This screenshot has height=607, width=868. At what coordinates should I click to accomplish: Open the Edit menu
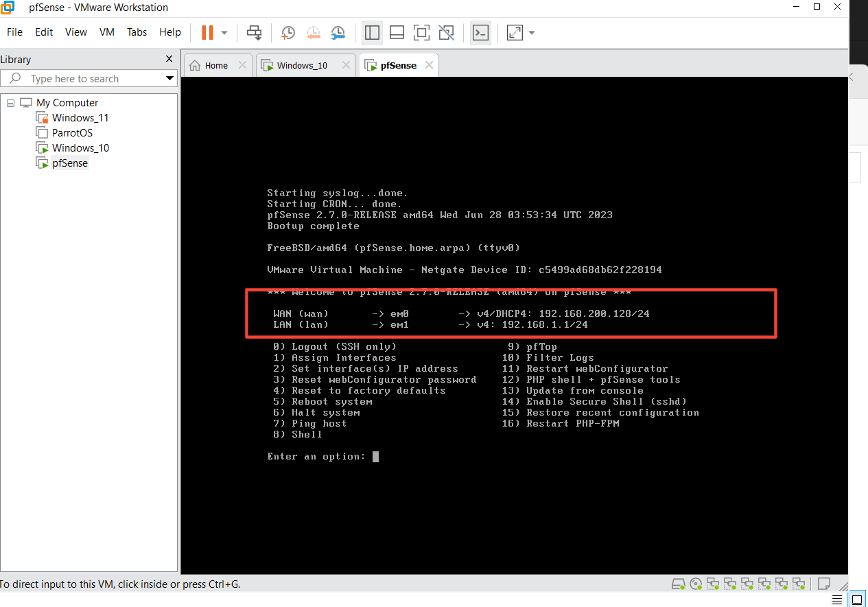point(44,32)
